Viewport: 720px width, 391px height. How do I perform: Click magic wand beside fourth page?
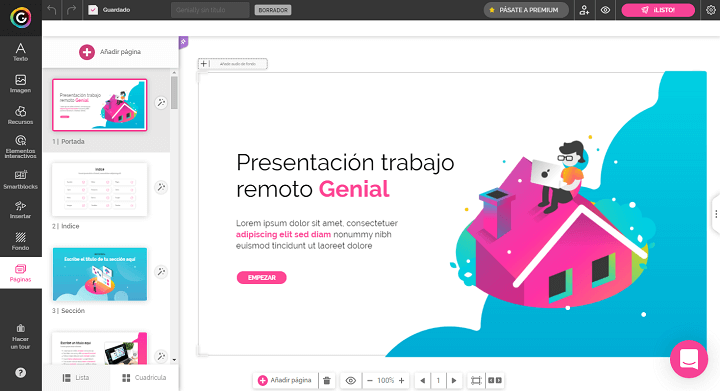[x=161, y=356]
